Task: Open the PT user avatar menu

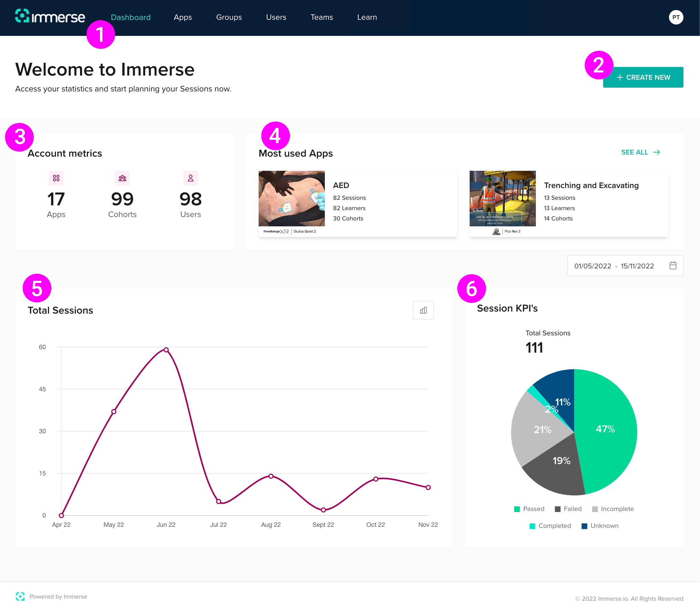Action: [676, 17]
